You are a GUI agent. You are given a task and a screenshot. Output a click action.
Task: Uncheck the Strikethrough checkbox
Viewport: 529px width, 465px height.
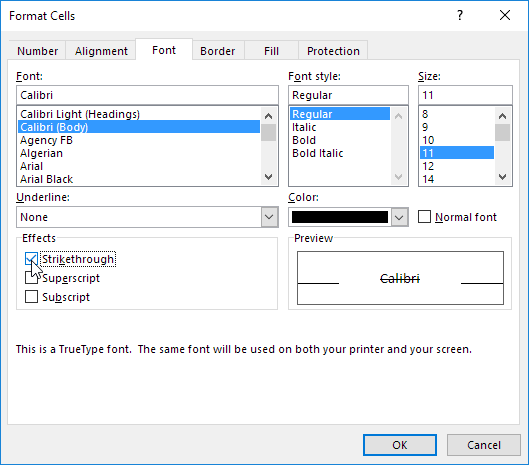tap(31, 259)
